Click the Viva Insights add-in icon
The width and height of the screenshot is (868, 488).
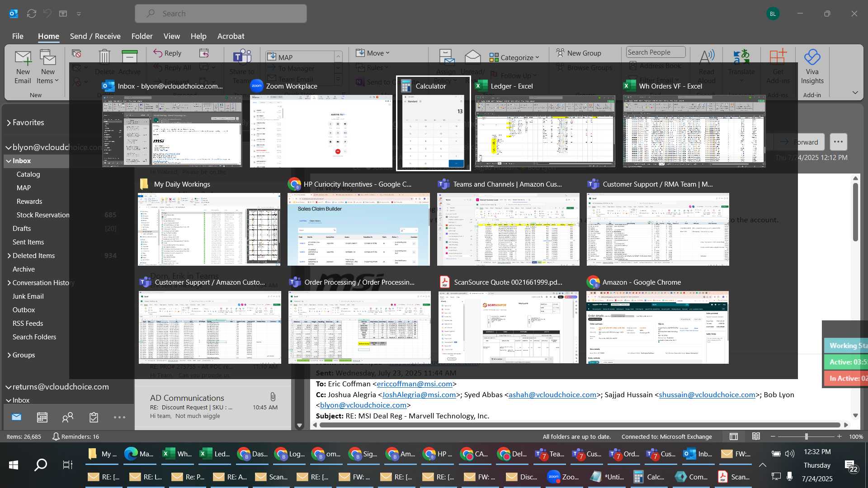(x=812, y=67)
